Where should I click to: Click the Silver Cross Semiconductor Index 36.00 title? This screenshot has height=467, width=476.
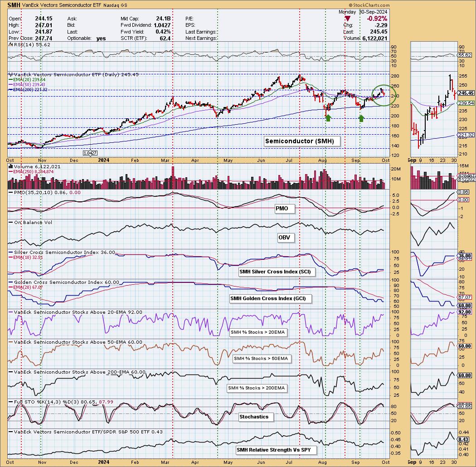click(62, 253)
